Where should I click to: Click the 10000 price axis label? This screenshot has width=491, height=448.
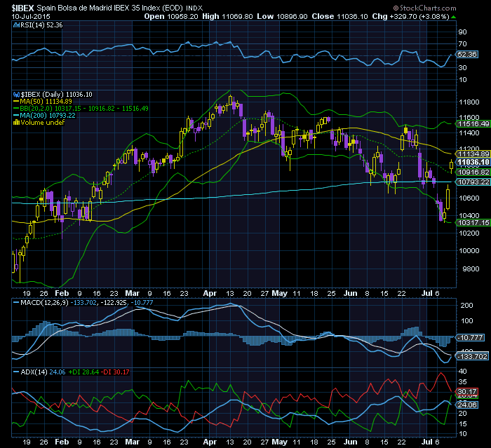click(x=469, y=251)
